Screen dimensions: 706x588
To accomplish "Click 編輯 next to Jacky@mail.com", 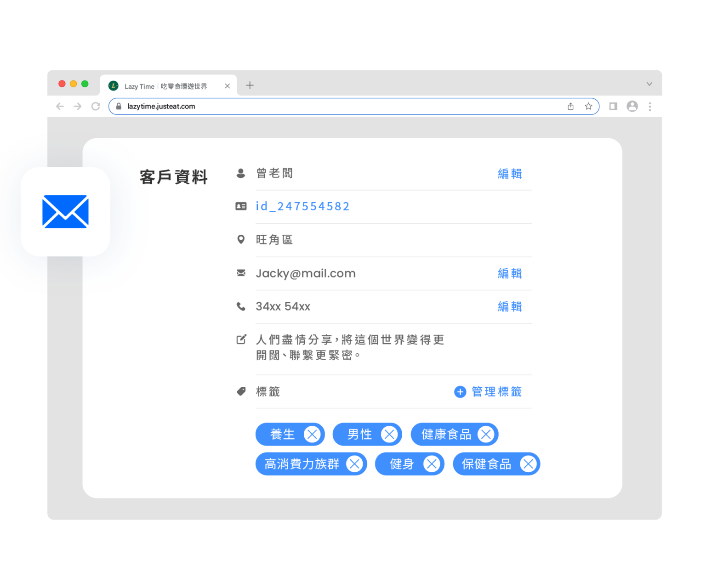I will tap(510, 273).
